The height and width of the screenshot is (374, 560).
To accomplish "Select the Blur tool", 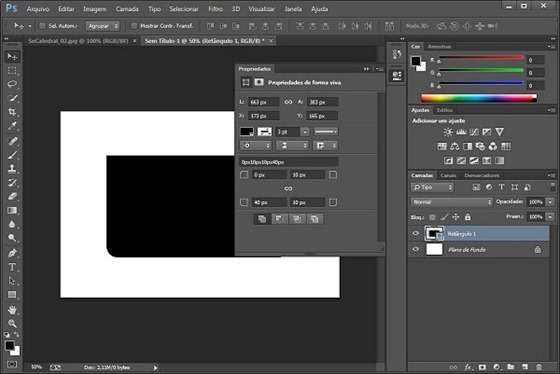I will coord(12,224).
